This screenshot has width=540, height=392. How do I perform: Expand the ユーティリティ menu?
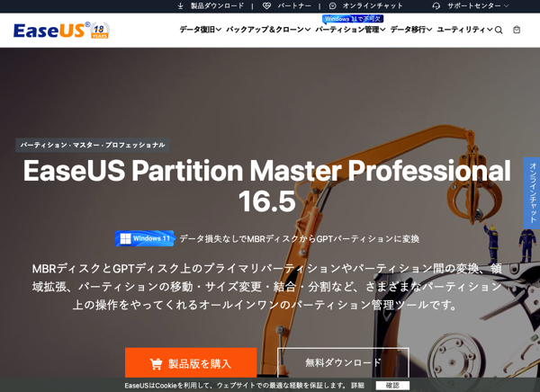click(x=464, y=30)
